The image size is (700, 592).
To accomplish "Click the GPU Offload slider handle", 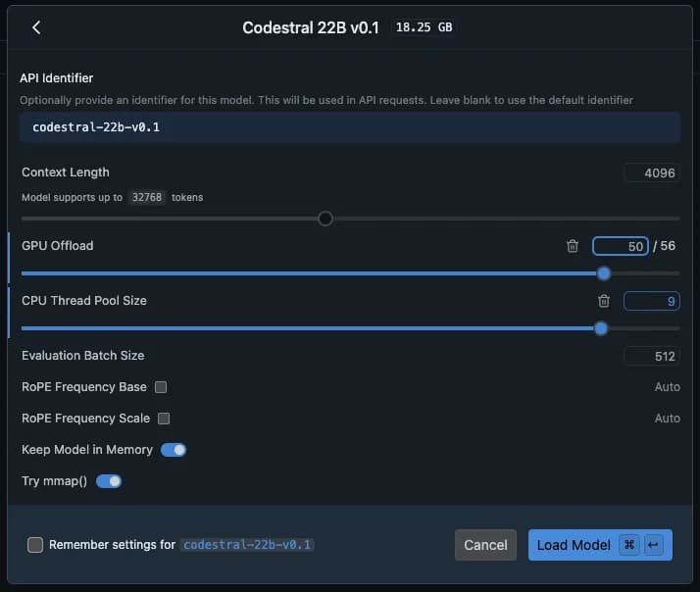I will 604,273.
